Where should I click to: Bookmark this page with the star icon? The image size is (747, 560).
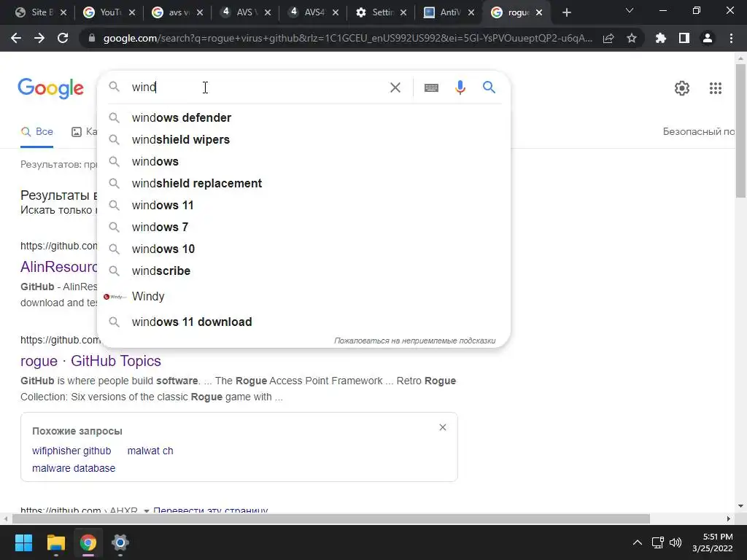tap(632, 38)
